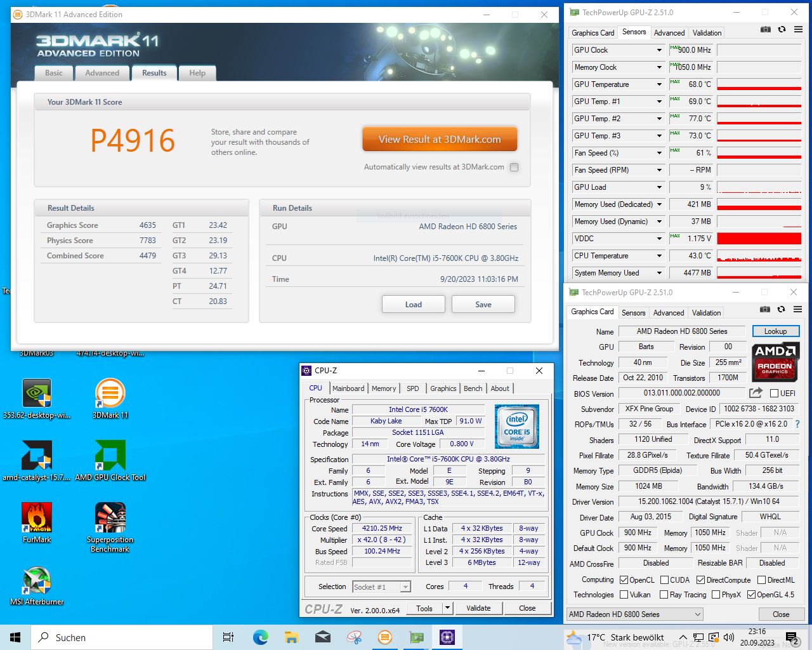Toggle the DirectCompute checkbox in GPU-Z
812x650 pixels.
click(700, 580)
